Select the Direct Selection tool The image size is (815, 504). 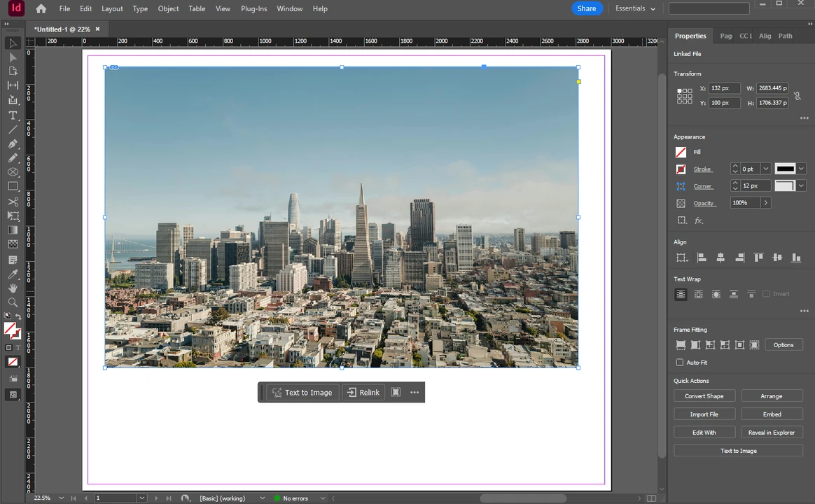coord(13,57)
